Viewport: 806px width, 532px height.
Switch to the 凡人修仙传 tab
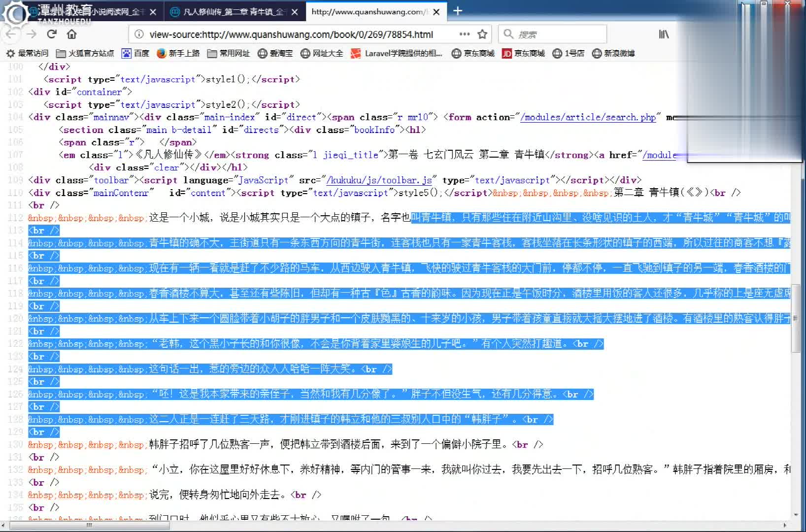(232, 12)
